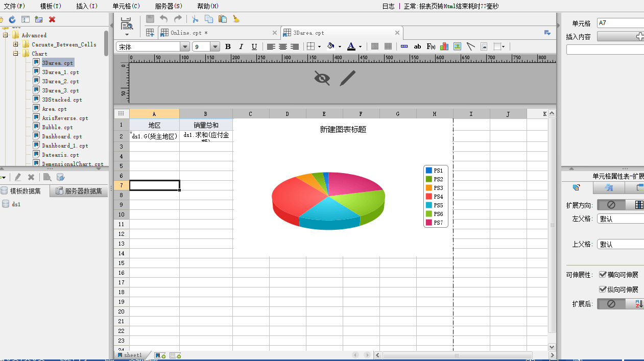
Task: Set expansion direction to none
Action: (x=611, y=205)
